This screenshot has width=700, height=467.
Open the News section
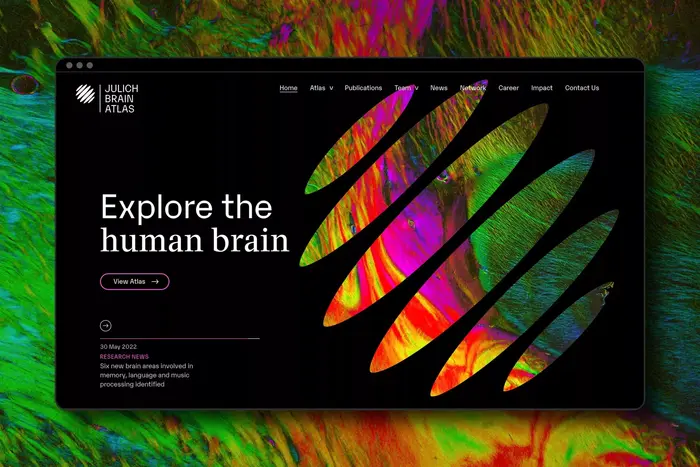coord(439,88)
